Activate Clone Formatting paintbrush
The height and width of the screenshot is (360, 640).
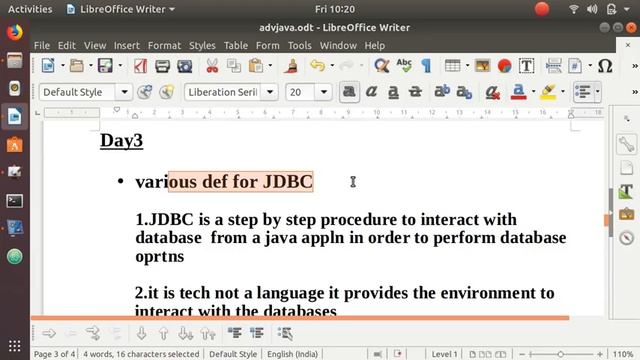point(291,65)
